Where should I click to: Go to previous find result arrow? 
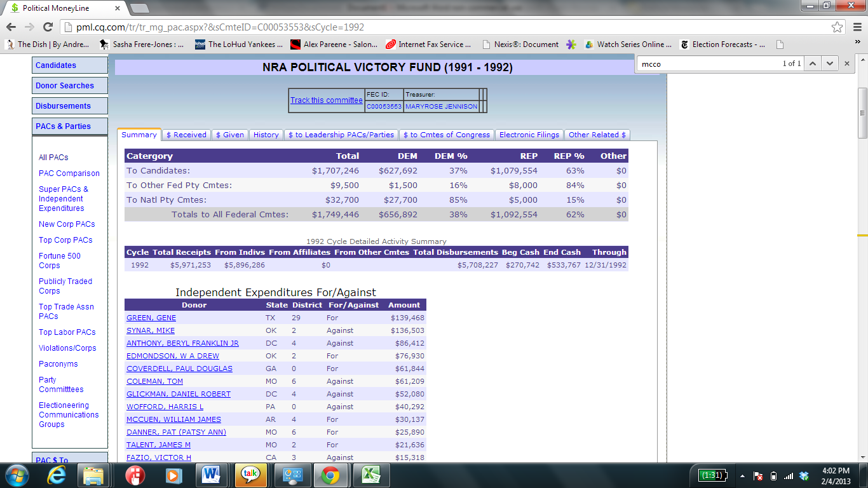pos(812,64)
